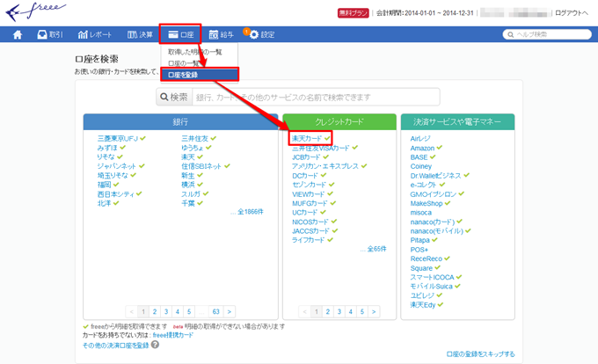Pick nanaco(モバイル) service
The width and height of the screenshot is (598, 364).
[437, 231]
